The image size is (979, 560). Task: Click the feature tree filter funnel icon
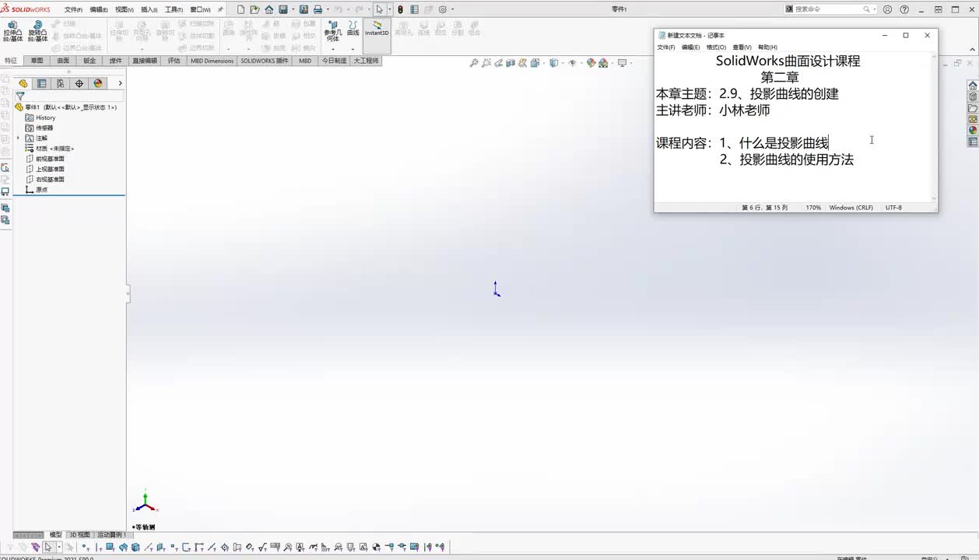coord(20,96)
